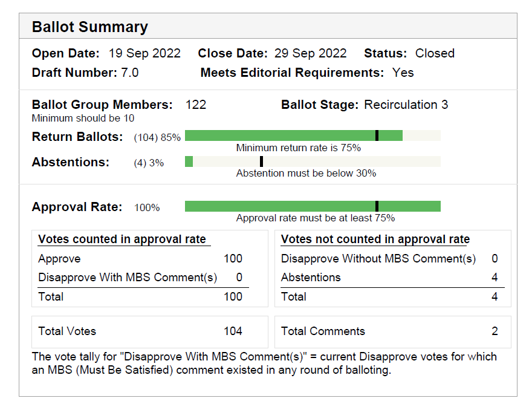The width and height of the screenshot is (532, 404).
Task: Select the Close Date value 29 Sep 2022
Action: (311, 53)
